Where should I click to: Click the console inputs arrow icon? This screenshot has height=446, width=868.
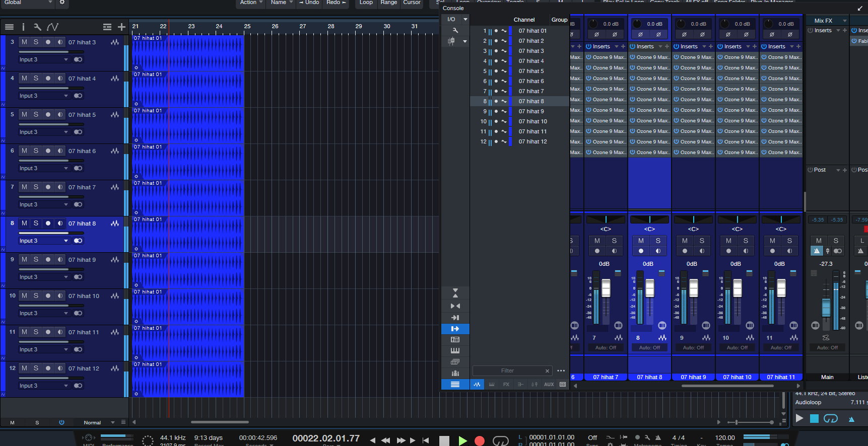click(x=455, y=318)
